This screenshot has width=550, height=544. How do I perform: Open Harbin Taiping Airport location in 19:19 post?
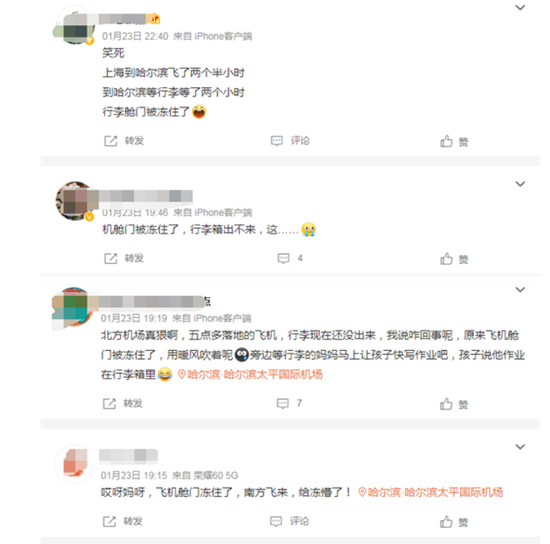(250, 375)
